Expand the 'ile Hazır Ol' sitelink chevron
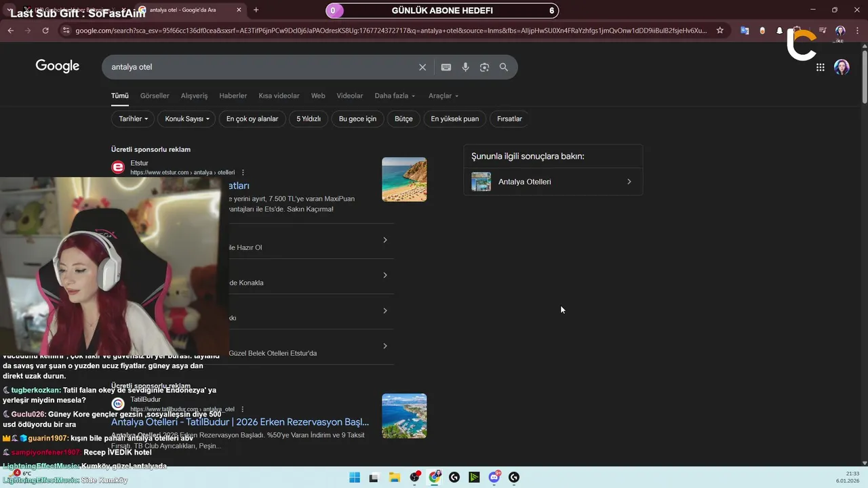 (385, 240)
